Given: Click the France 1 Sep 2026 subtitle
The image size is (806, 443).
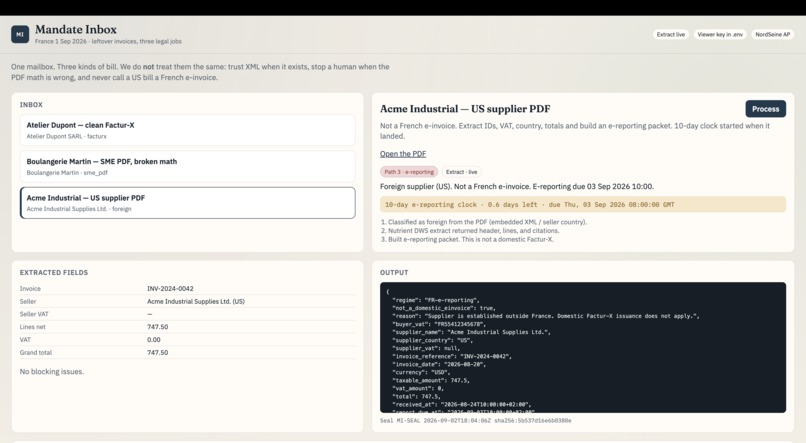Looking at the screenshot, I should click(108, 42).
